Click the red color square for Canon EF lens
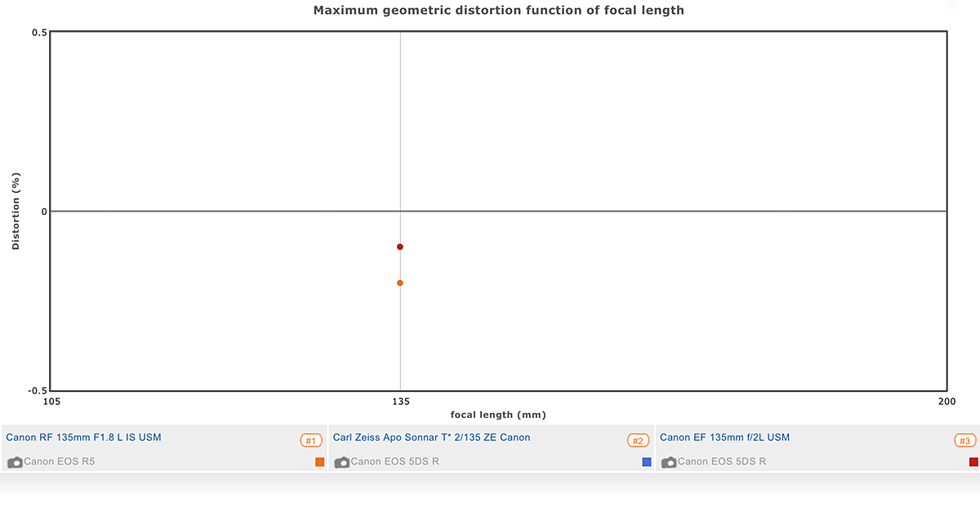This screenshot has width=980, height=507. pos(973,462)
